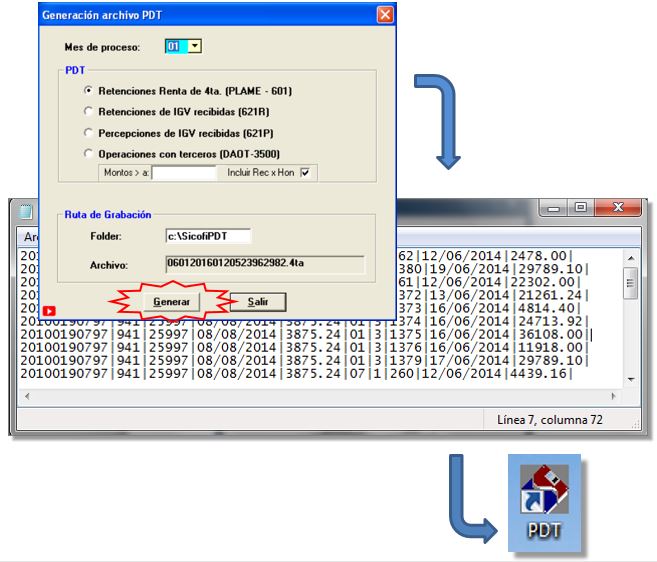Click the Notepad window title bar icon
Image resolution: width=657 pixels, height=562 pixels.
26,211
